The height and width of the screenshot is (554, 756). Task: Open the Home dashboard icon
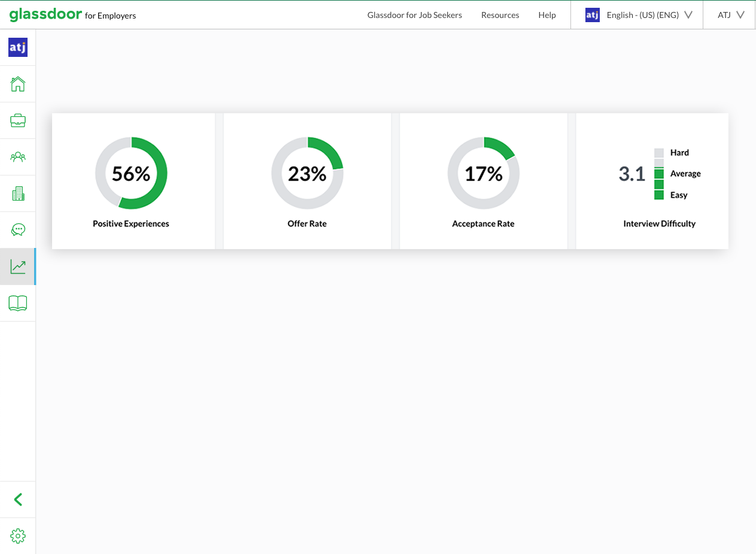(x=18, y=84)
